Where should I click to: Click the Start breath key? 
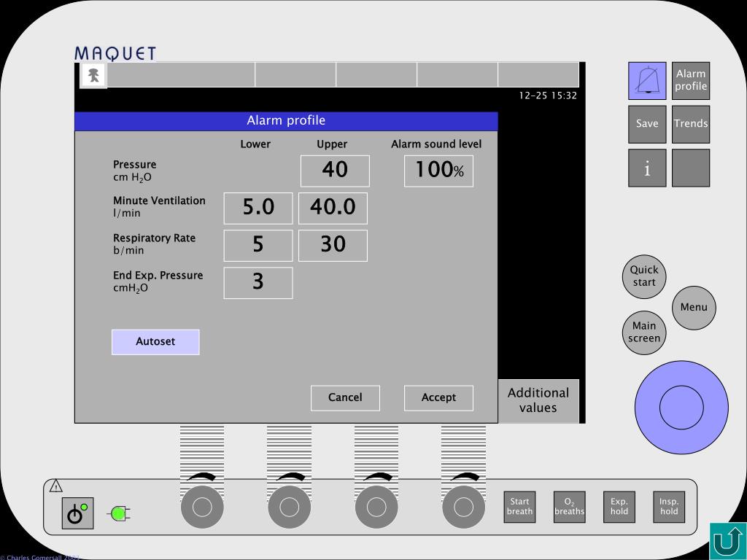point(519,507)
